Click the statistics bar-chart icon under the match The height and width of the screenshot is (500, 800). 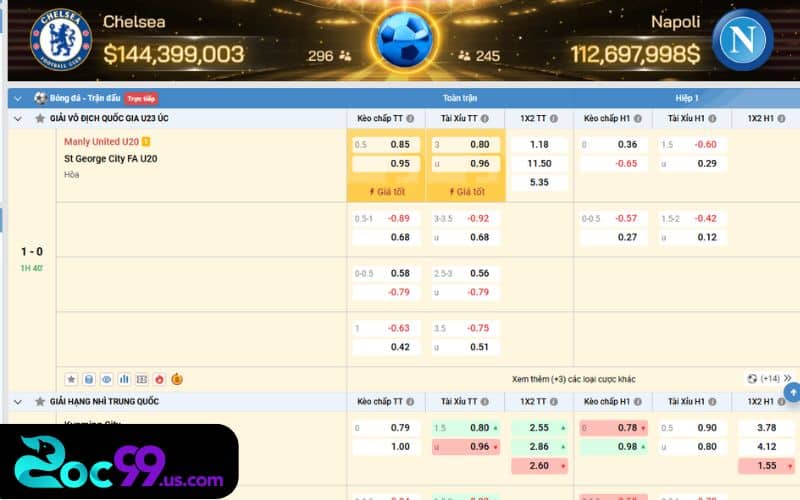tap(124, 379)
